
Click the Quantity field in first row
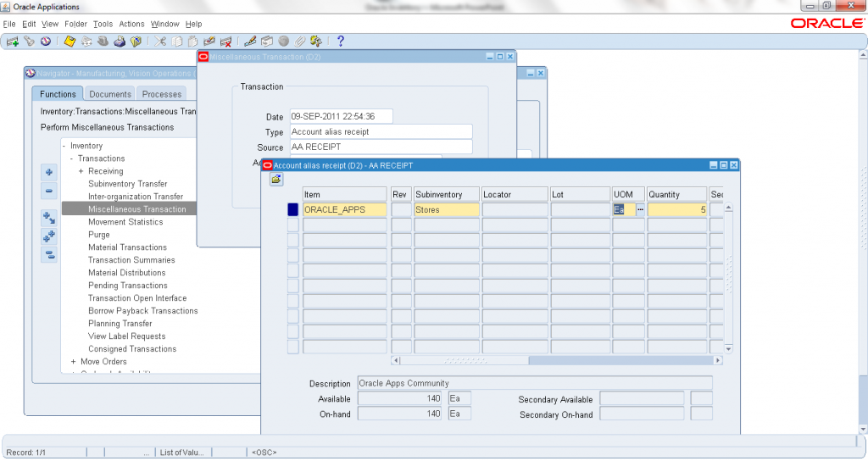pyautogui.click(x=676, y=209)
